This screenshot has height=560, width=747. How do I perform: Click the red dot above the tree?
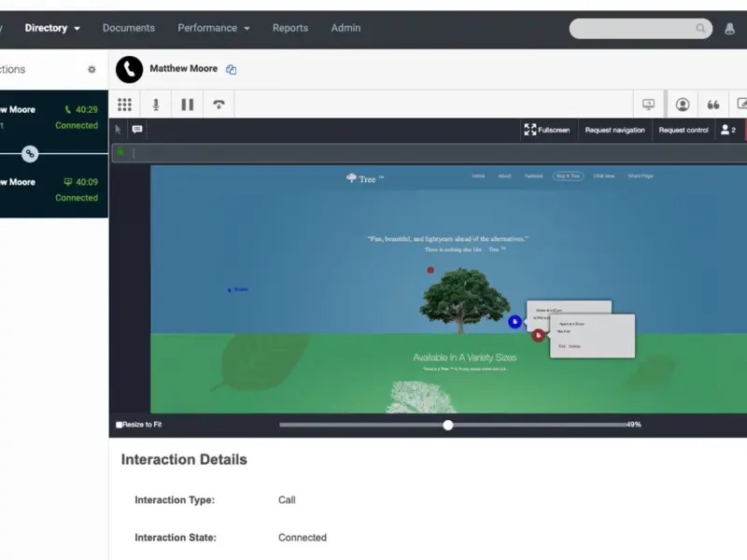click(430, 270)
